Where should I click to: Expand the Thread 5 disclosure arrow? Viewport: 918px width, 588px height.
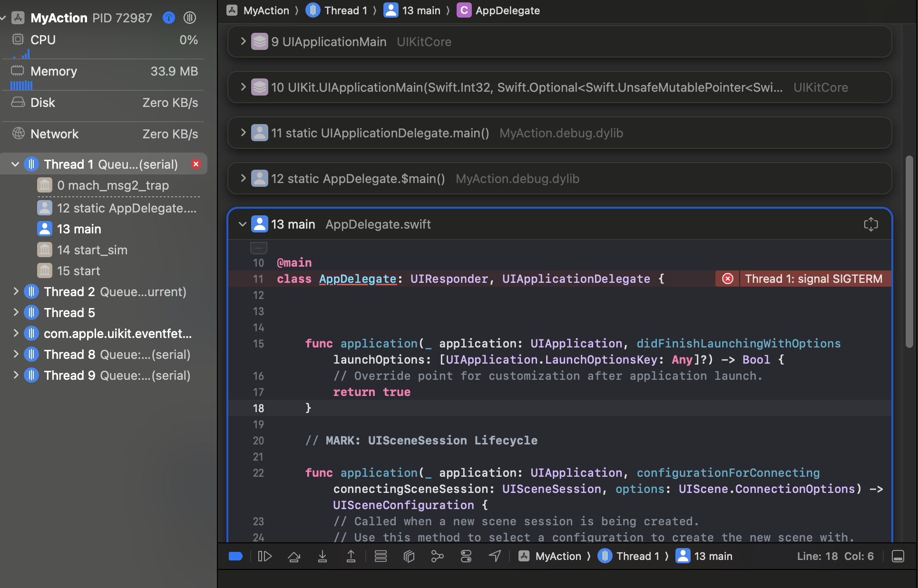(15, 313)
